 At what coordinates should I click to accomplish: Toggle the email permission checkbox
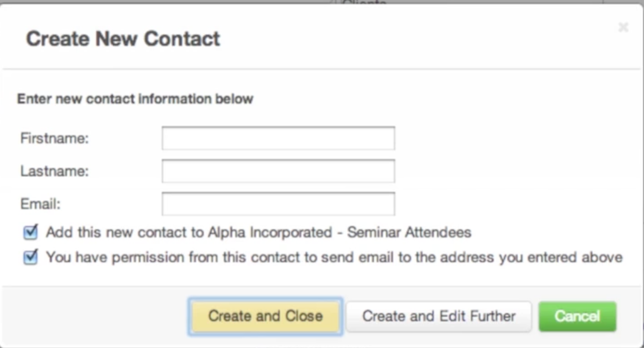(x=30, y=257)
